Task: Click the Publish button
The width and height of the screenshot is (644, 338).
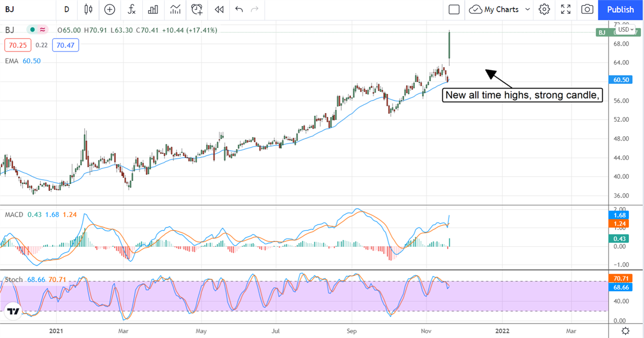Action: click(620, 9)
